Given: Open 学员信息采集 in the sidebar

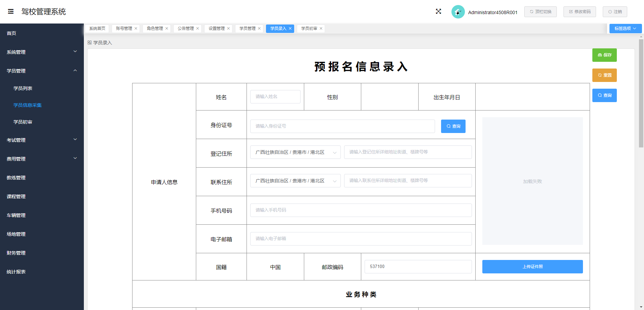Looking at the screenshot, I should 42,105.
